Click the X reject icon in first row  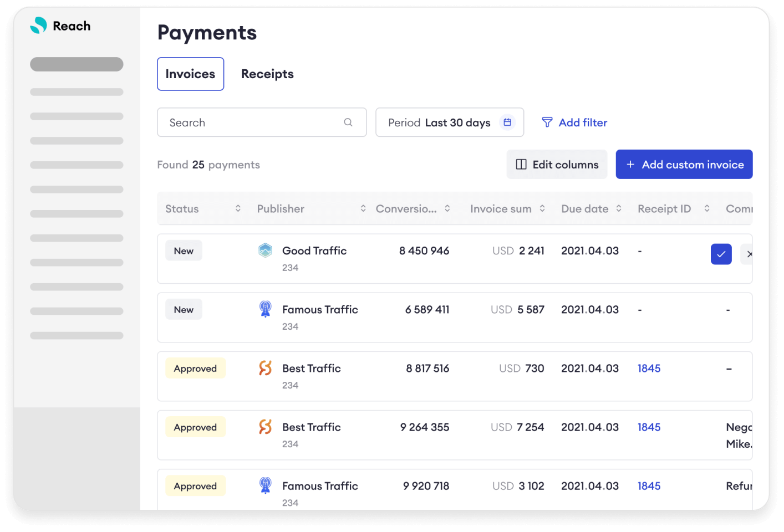tap(749, 254)
